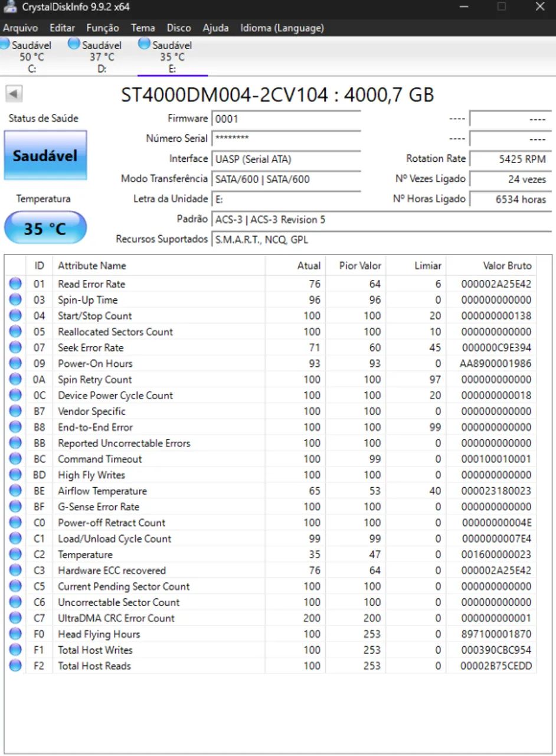The width and height of the screenshot is (556, 756).
Task: Open the Ajuda menu
Action: pyautogui.click(x=215, y=28)
